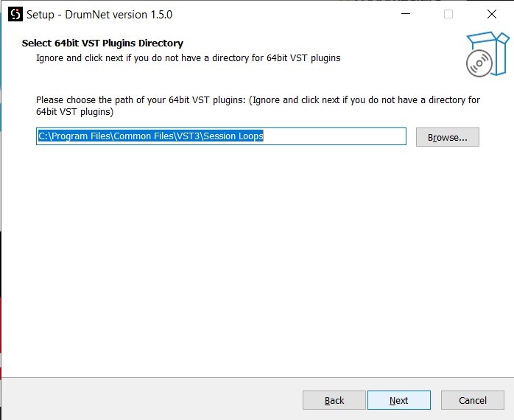Click the Next button
This screenshot has width=514, height=420.
pyautogui.click(x=398, y=400)
